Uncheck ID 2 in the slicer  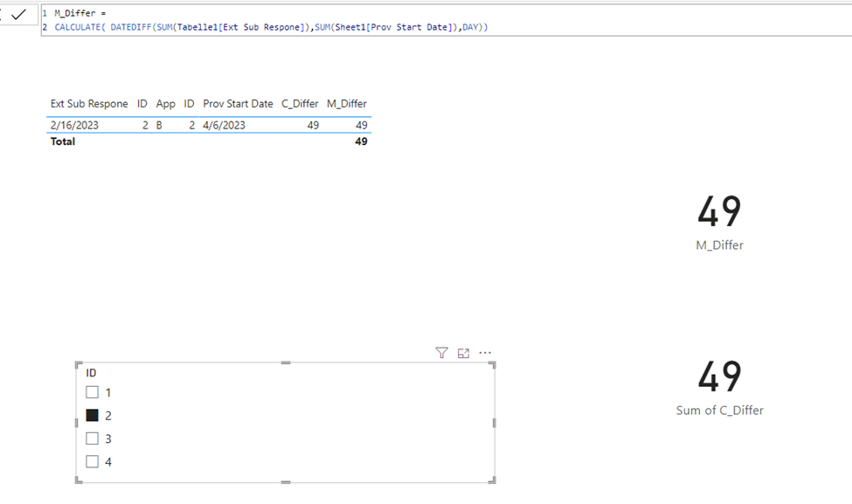pos(93,416)
